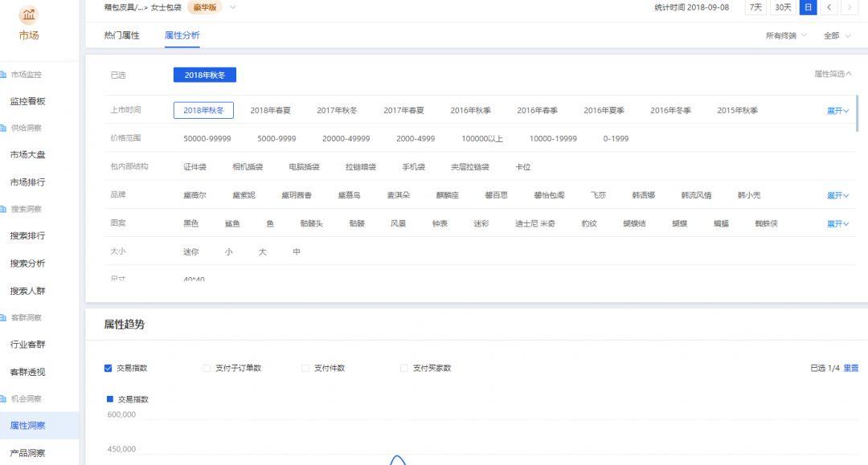Check the 支付买家数 metric box
Screen dimensions: 868x465
click(404, 368)
